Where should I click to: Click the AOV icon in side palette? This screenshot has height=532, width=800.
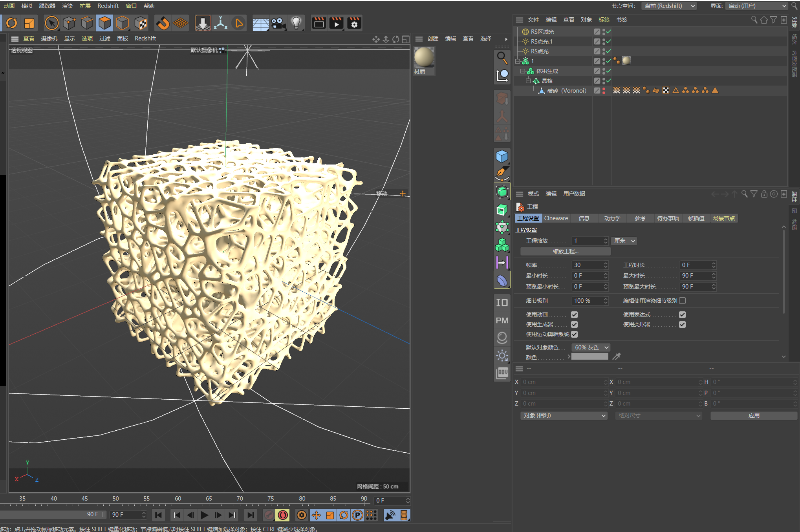click(x=502, y=373)
